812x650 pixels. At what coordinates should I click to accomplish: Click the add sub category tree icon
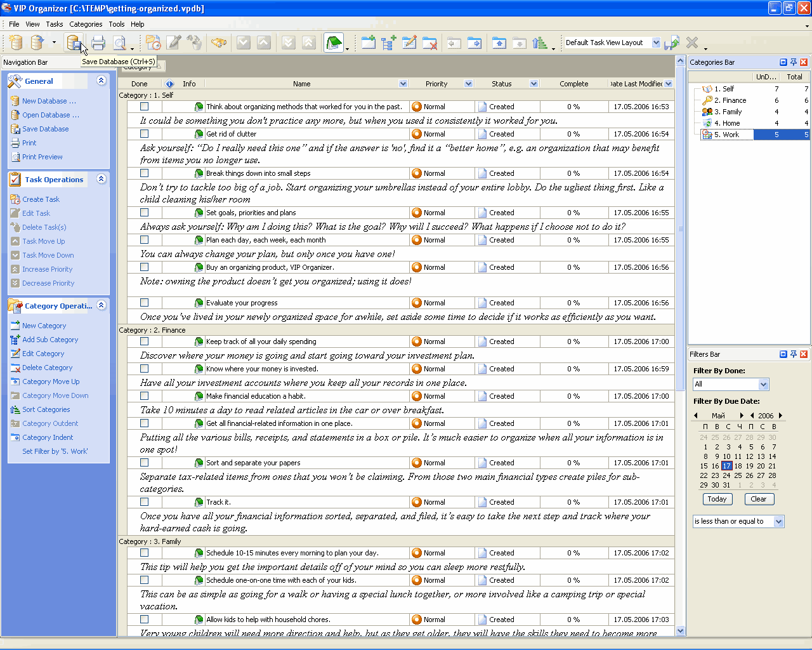pos(388,43)
